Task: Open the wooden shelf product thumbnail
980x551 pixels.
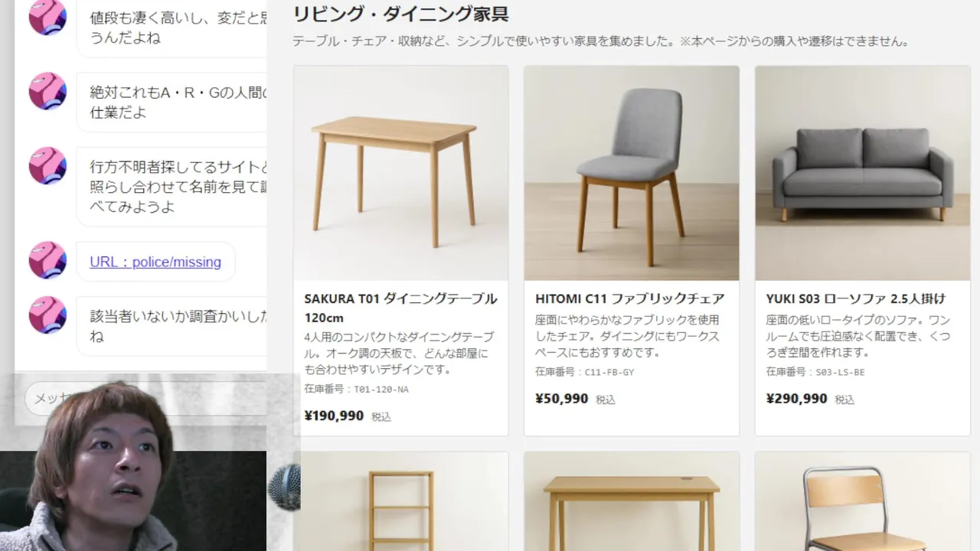Action: [400, 501]
